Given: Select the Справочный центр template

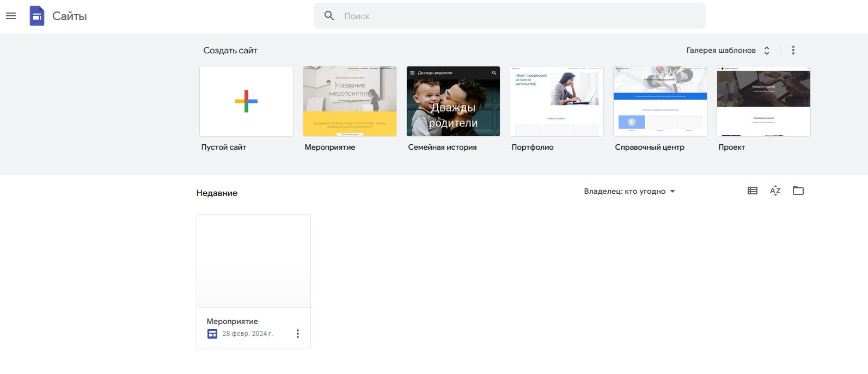Looking at the screenshot, I should point(660,101).
